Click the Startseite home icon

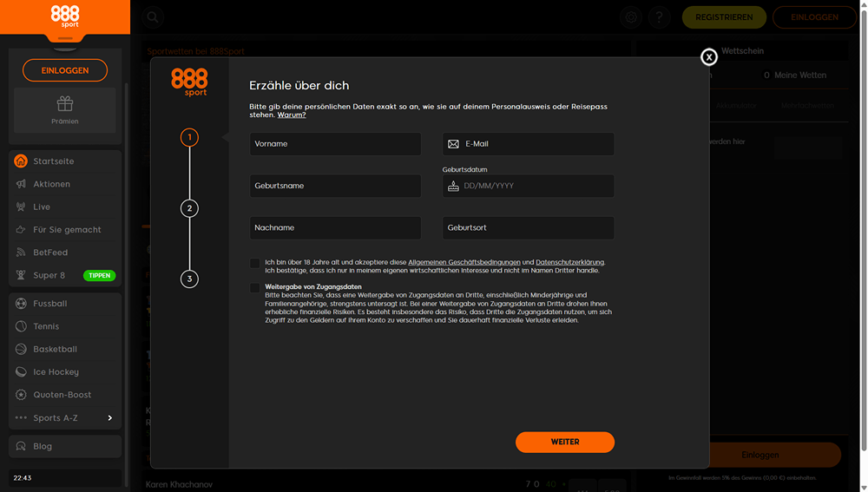21,161
